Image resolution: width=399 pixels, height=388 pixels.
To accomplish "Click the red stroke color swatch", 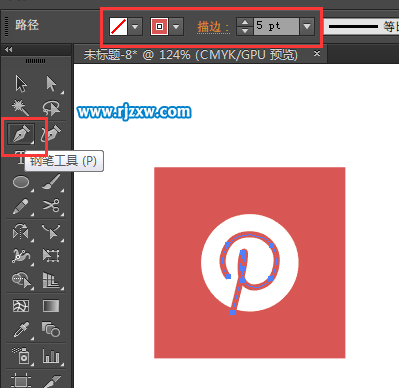I will pos(159,26).
